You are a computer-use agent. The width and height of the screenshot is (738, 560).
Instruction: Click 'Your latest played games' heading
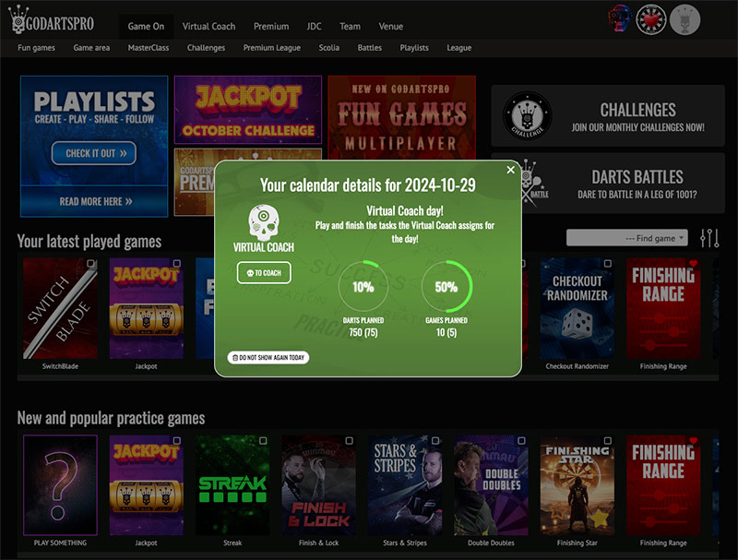(89, 242)
